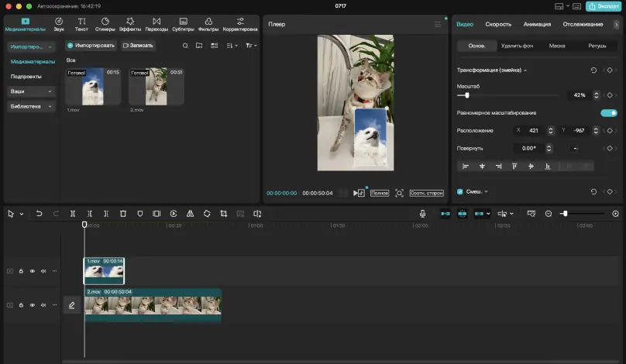Align clip left icon
Screen dimensions: 626x364
point(465,167)
